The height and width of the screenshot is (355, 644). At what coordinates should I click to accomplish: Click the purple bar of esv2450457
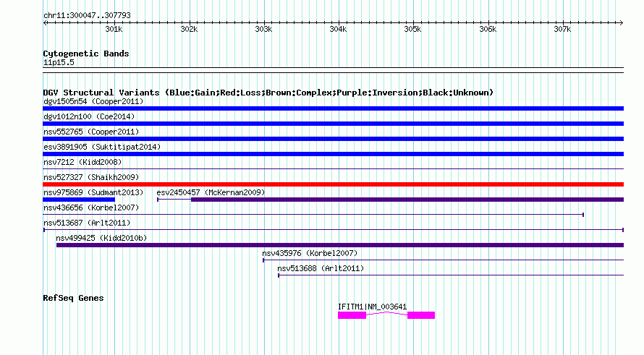tap(407, 200)
